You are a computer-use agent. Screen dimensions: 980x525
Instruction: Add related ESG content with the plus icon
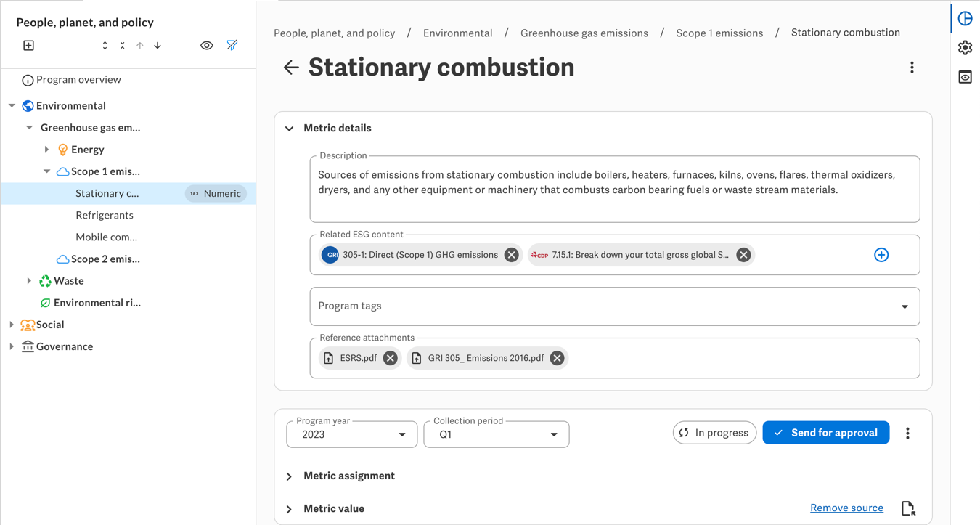click(x=881, y=255)
